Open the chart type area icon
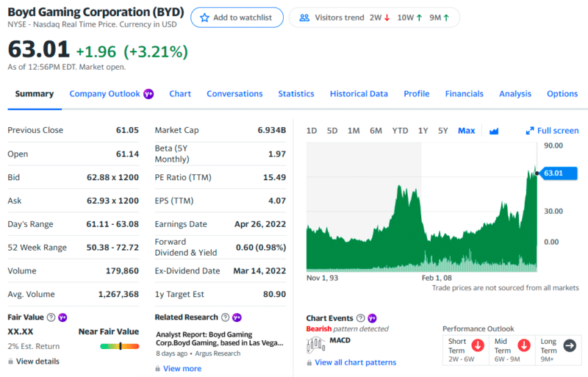 click(x=494, y=131)
